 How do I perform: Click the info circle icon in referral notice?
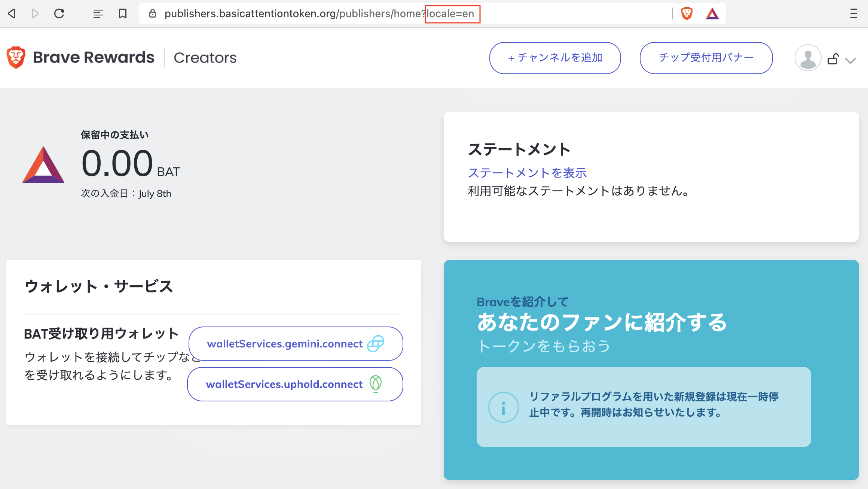(504, 407)
